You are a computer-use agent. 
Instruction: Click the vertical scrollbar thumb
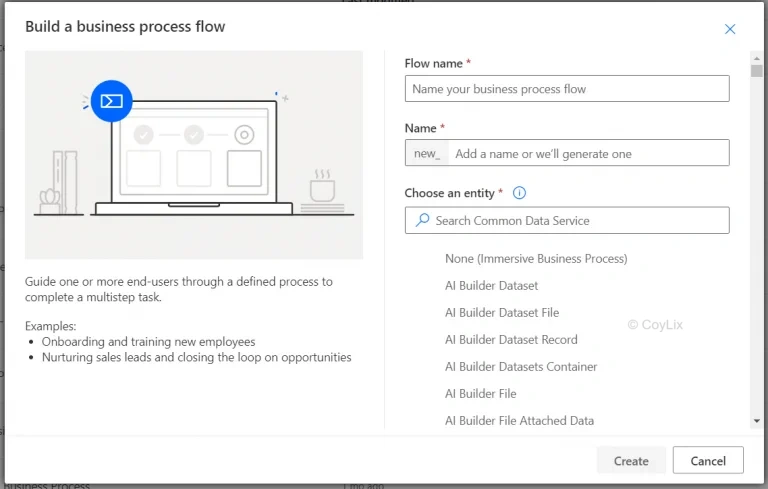coord(757,71)
